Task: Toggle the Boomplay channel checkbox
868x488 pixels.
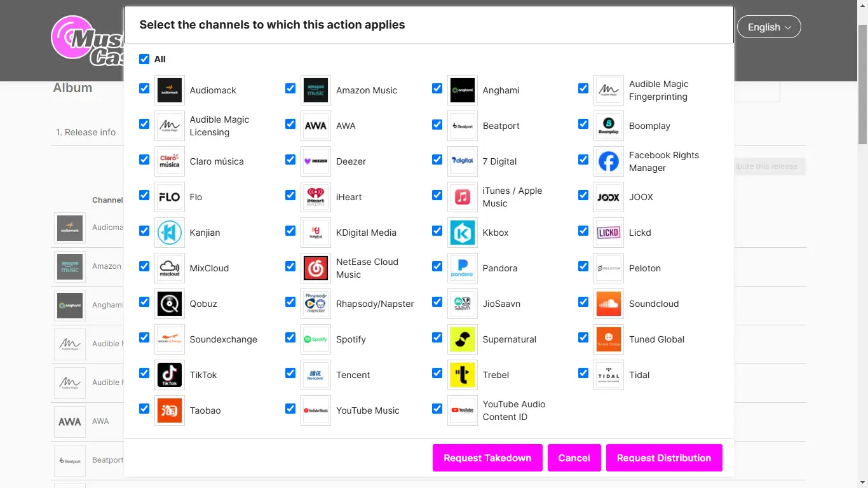Action: [x=583, y=124]
